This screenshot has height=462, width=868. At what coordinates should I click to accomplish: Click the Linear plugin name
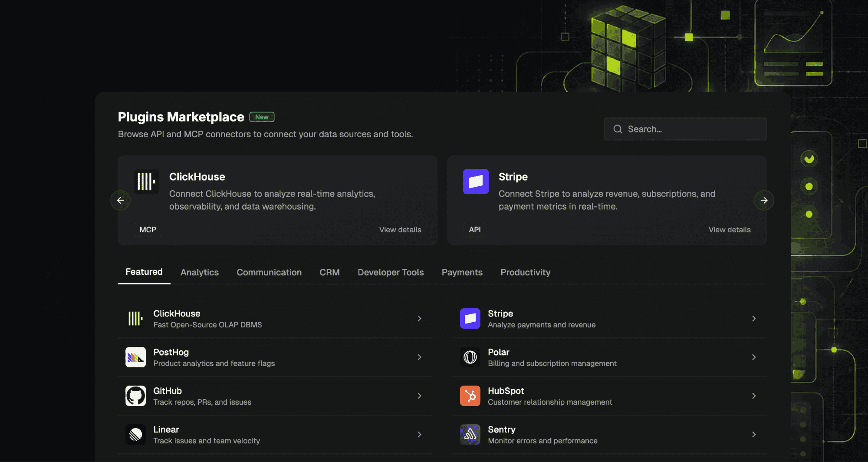tap(166, 429)
